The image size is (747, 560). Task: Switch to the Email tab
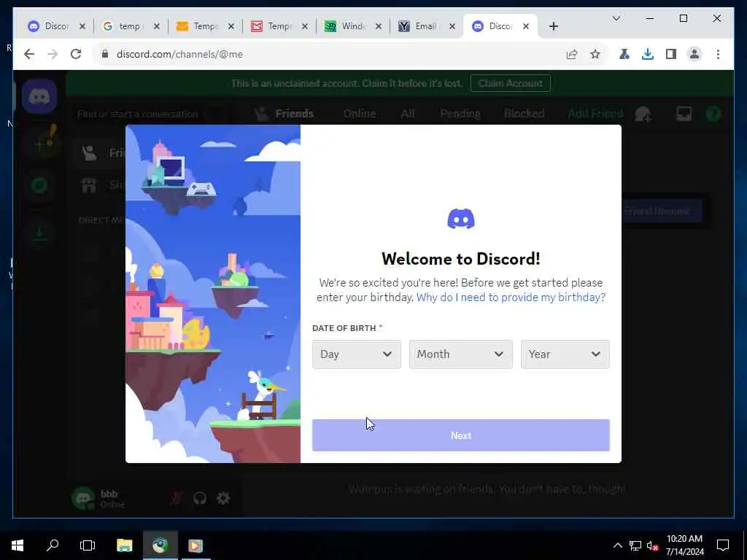[418, 26]
